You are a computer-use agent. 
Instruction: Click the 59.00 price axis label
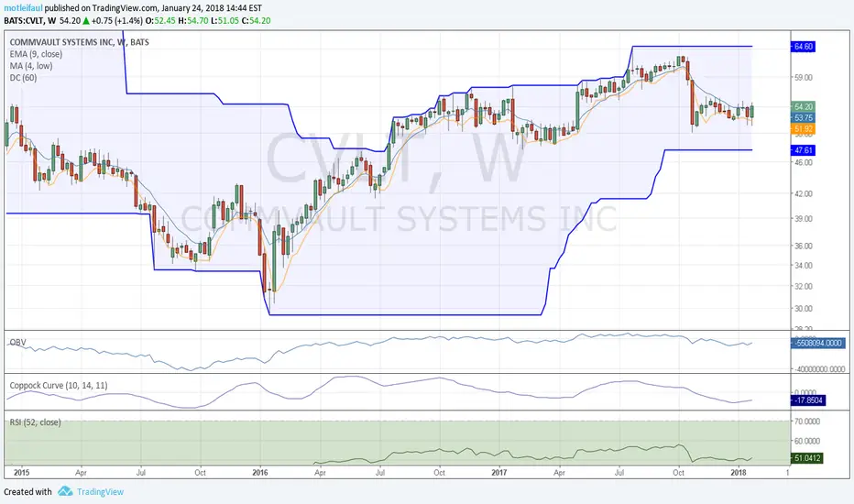[x=803, y=77]
